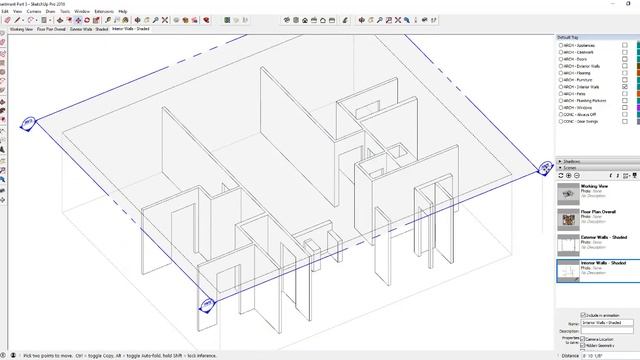Click Update Scene refresh icon
Screen dimensions: 640x360
tap(561, 176)
